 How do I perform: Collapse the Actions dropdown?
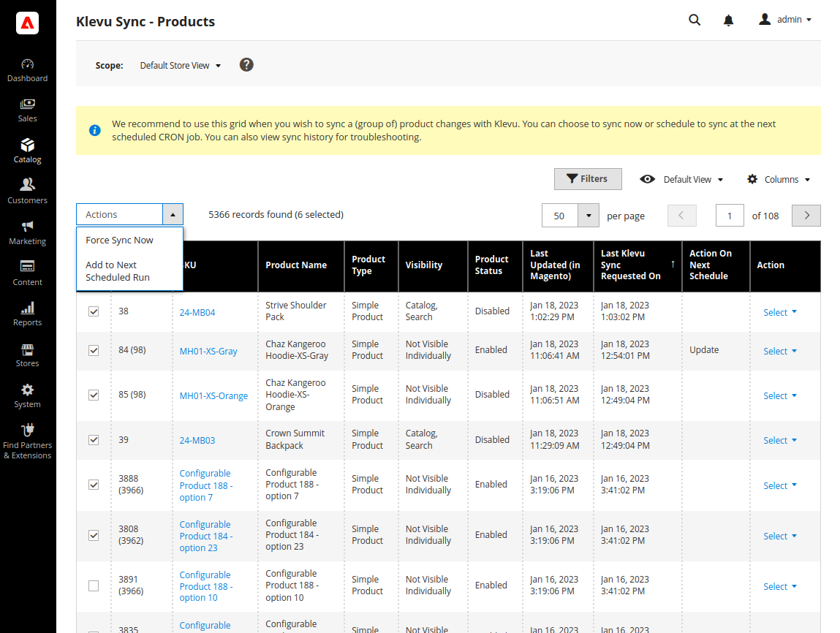[x=173, y=214]
